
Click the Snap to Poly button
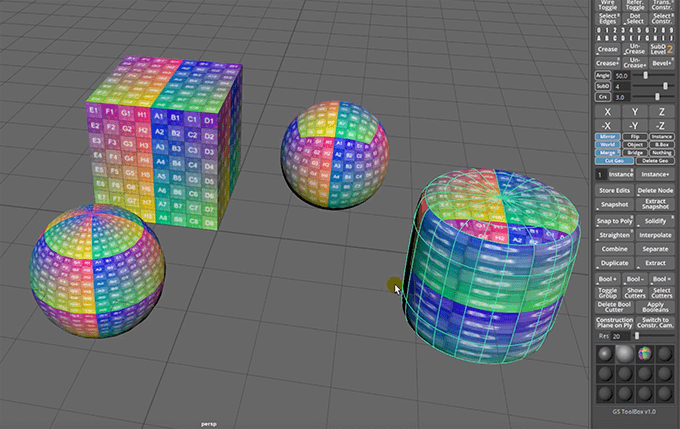tap(615, 221)
